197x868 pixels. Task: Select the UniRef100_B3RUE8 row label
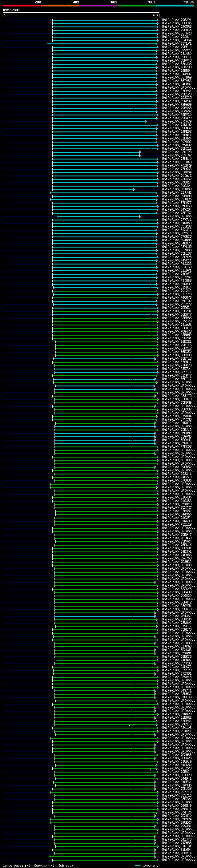(x=176, y=399)
